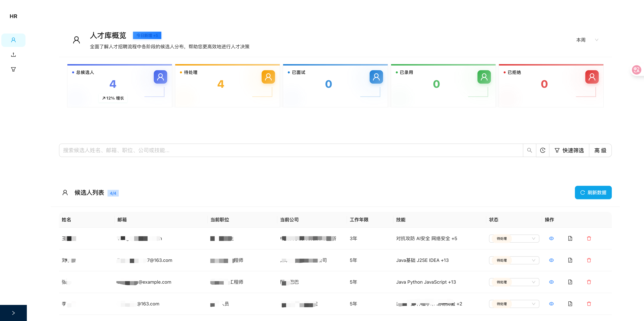644x321 pixels.
Task: Open 高级 advanced search
Action: click(600, 150)
